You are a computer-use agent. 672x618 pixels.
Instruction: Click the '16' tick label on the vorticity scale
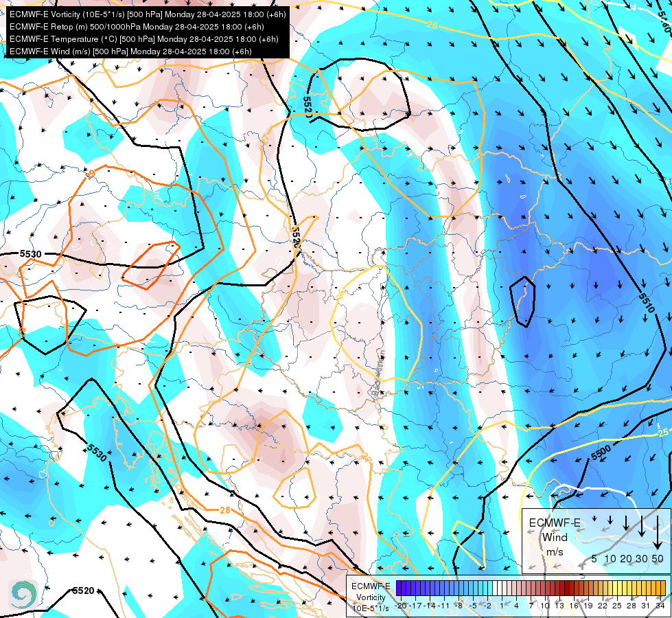(x=574, y=606)
